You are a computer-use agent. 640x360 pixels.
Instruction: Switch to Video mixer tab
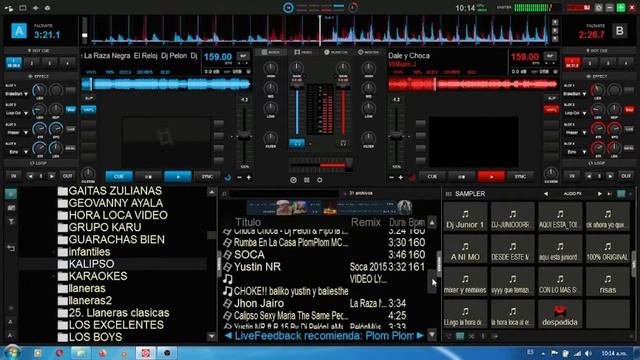303,52
